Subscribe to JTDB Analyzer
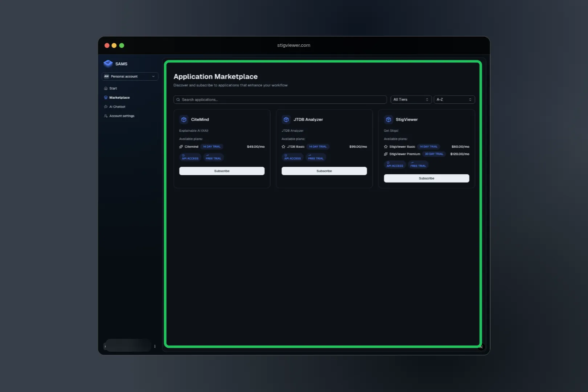Image resolution: width=588 pixels, height=392 pixels. (x=324, y=171)
